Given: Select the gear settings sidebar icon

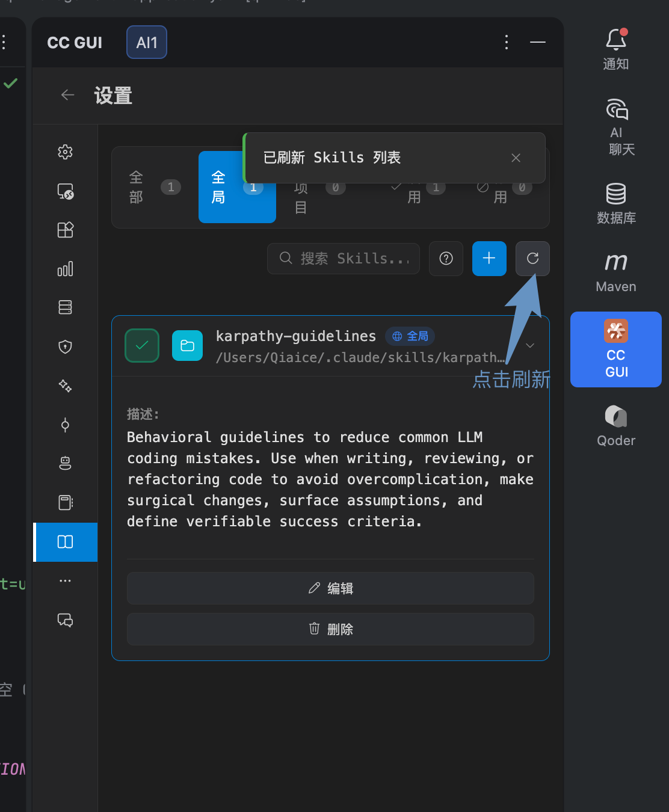Looking at the screenshot, I should [x=65, y=152].
